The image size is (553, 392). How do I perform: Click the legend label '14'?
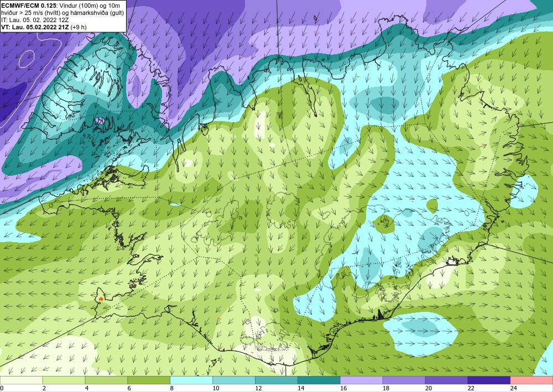pyautogui.click(x=301, y=388)
